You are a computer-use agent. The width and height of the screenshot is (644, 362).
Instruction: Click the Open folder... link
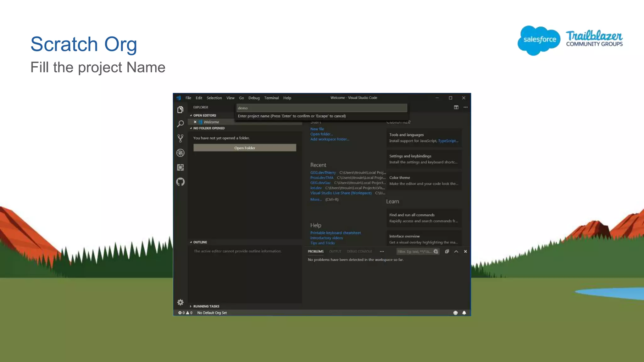coord(321,134)
